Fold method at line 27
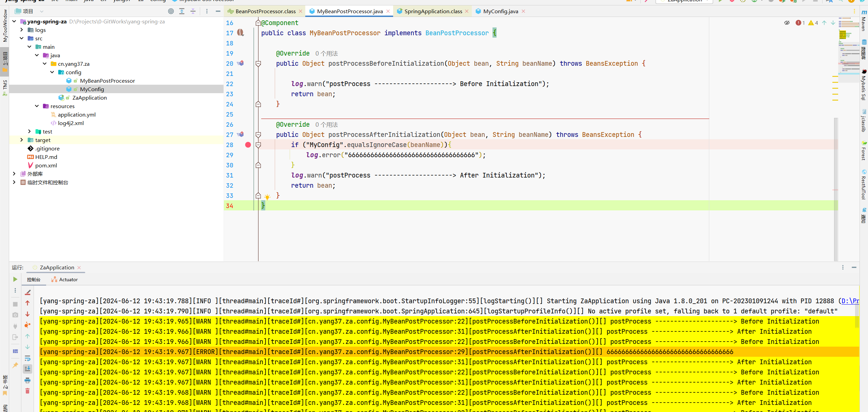The image size is (868, 412). [258, 135]
